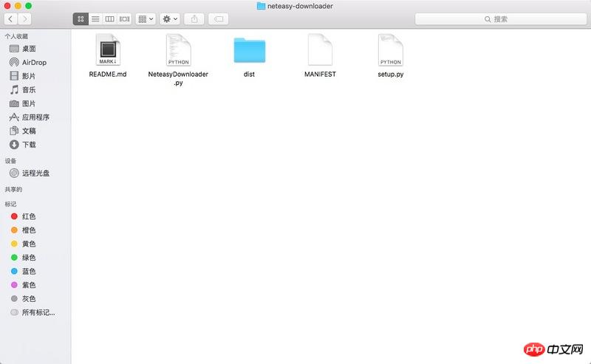Screen dimensions: 591x364
Task: Select the dist folder icon
Action: pyautogui.click(x=249, y=50)
